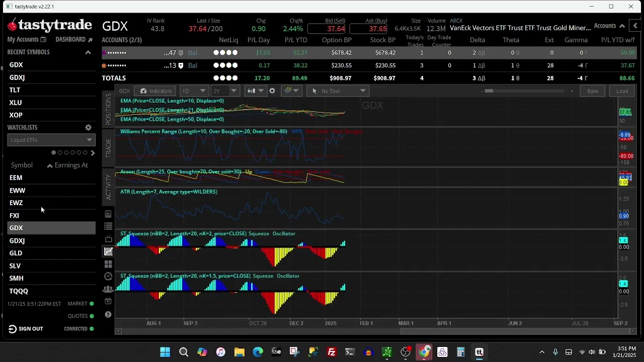Screen dimensions: 644x362
Task: Open the crosshair cursor mode dropdown
Action: pyautogui.click(x=291, y=91)
